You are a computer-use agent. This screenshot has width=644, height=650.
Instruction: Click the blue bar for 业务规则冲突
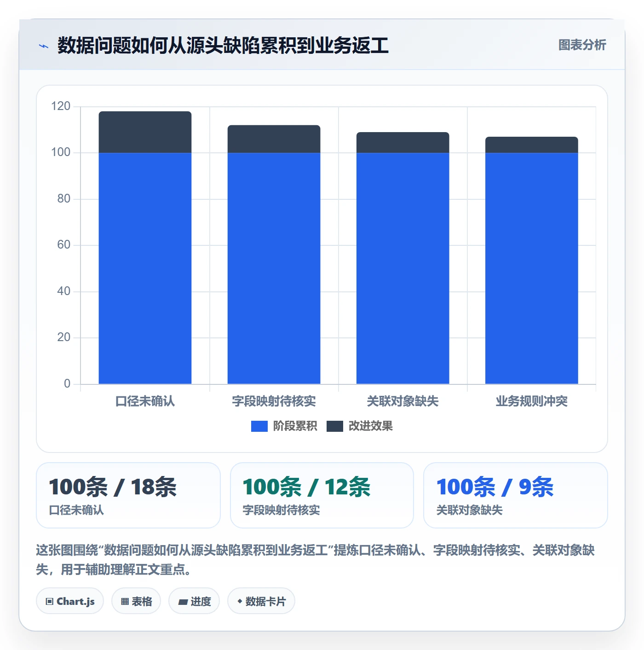pyautogui.click(x=531, y=268)
